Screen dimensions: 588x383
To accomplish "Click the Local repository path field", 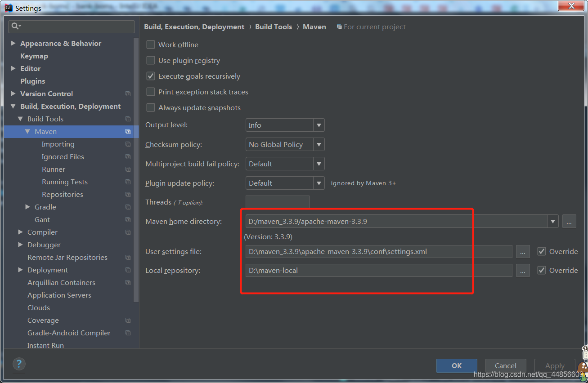I will click(379, 271).
